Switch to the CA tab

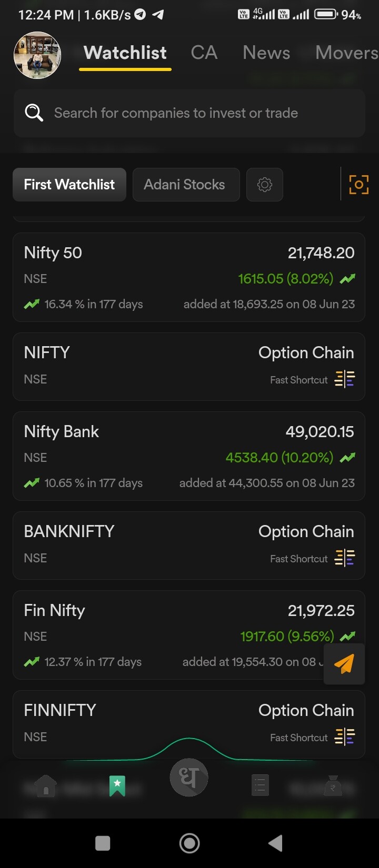click(x=204, y=53)
